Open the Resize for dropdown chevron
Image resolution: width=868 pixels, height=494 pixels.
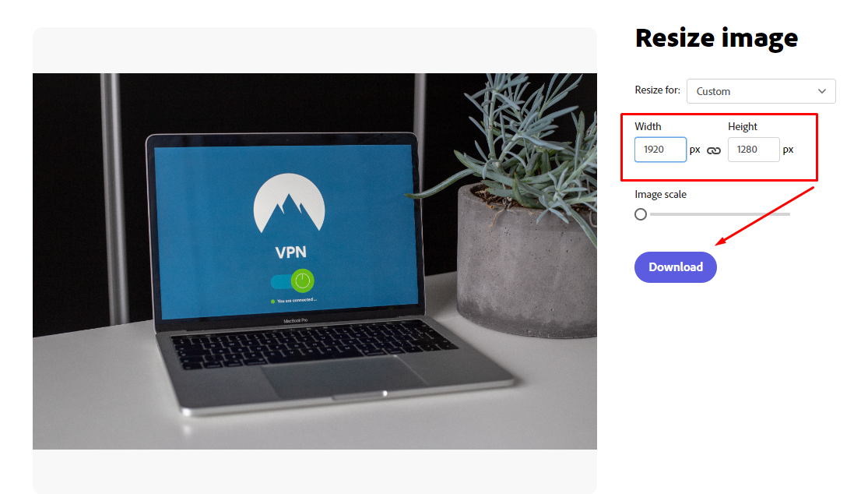tap(822, 91)
